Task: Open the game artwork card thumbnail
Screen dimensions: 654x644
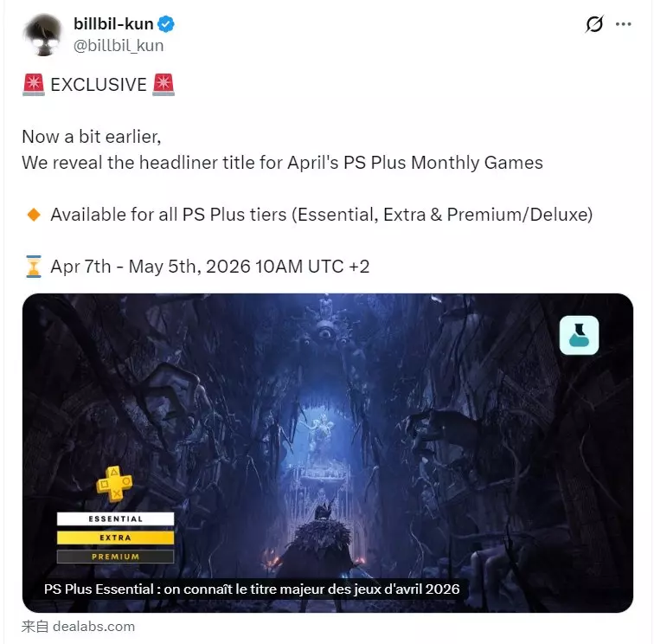Action: pyautogui.click(x=328, y=453)
